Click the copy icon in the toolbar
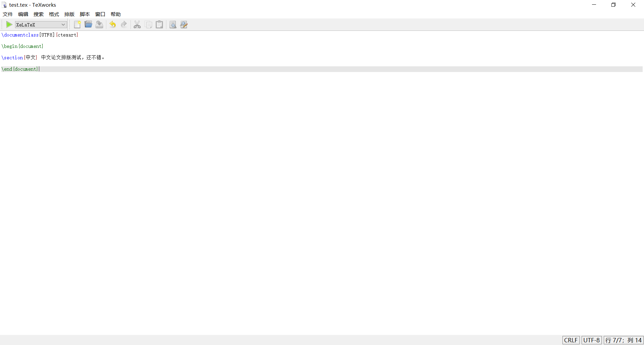This screenshot has width=644, height=345. [x=148, y=24]
